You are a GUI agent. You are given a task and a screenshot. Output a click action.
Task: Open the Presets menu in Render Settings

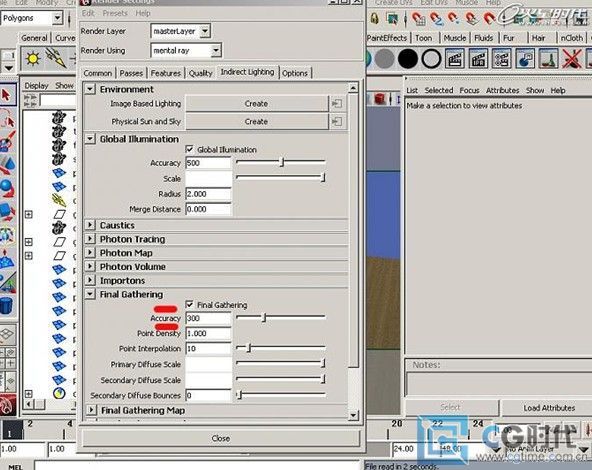[x=115, y=13]
